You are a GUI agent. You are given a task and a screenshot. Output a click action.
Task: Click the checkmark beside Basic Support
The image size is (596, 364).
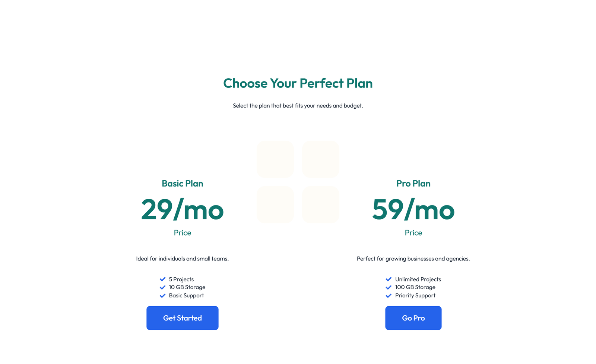point(162,296)
